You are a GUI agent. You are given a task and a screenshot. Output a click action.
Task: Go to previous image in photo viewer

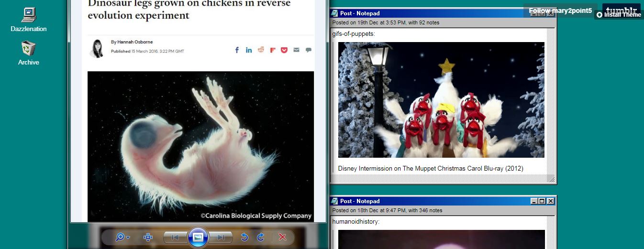175,237
